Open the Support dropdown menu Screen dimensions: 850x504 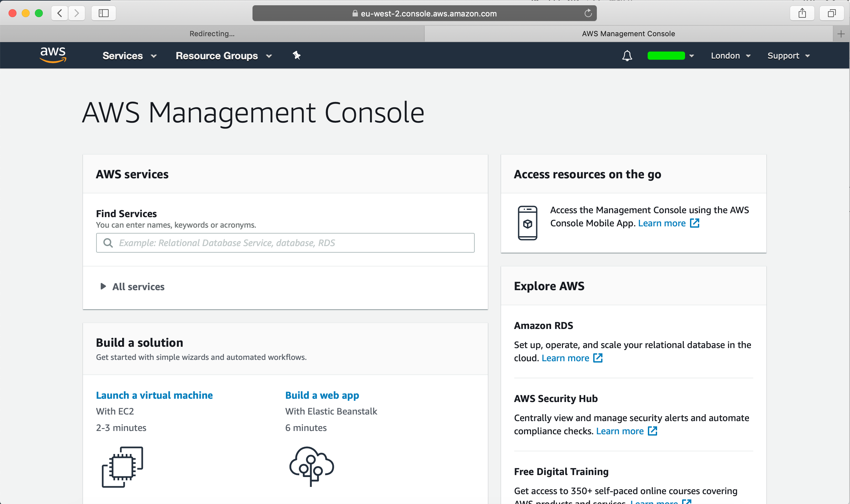[788, 56]
